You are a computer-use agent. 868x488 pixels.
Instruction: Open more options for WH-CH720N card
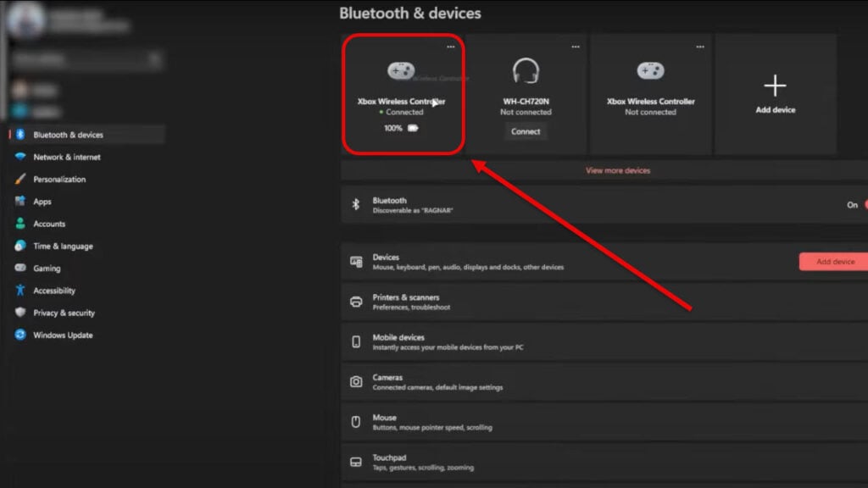click(x=576, y=47)
